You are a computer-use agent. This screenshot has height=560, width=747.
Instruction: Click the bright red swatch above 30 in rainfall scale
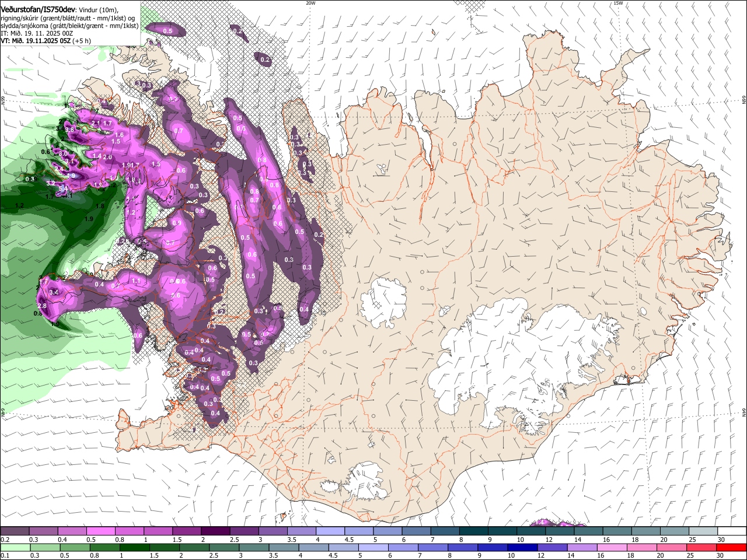[732, 547]
